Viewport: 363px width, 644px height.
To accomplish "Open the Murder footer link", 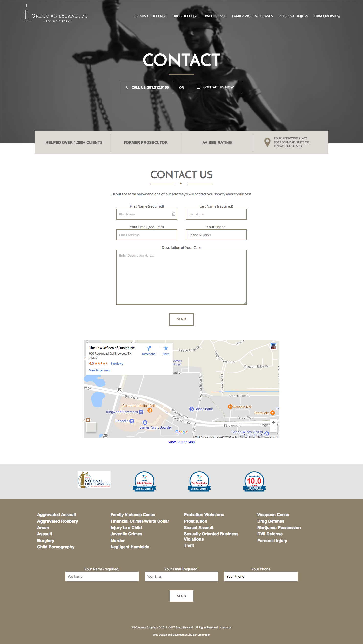I will [118, 541].
